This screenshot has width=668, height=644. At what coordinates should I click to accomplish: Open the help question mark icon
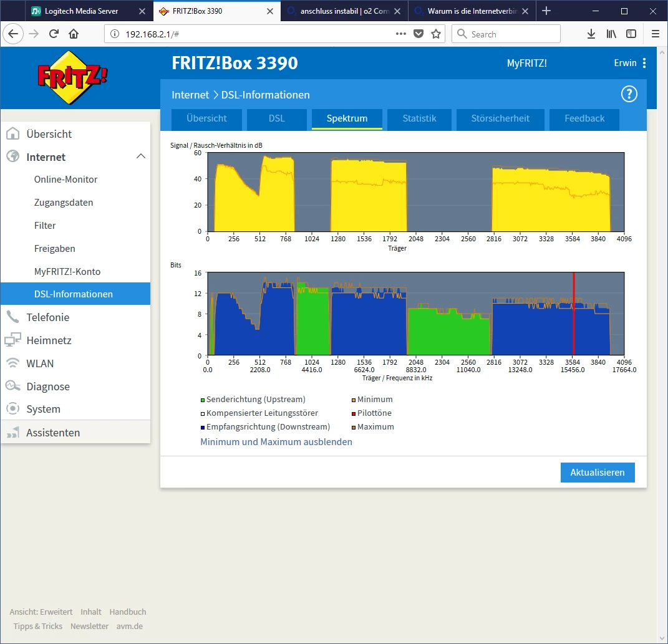[x=629, y=94]
